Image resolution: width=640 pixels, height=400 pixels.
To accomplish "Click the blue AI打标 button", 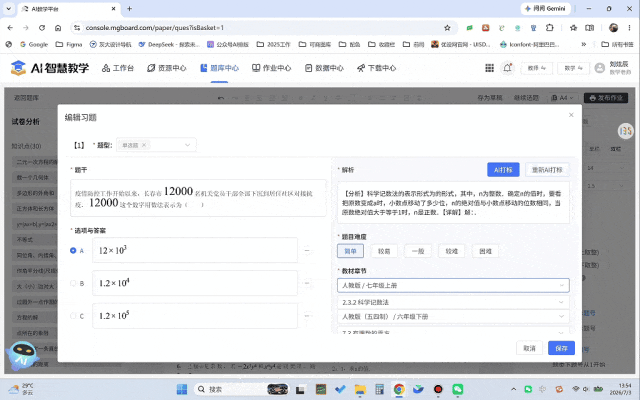I will [x=503, y=170].
